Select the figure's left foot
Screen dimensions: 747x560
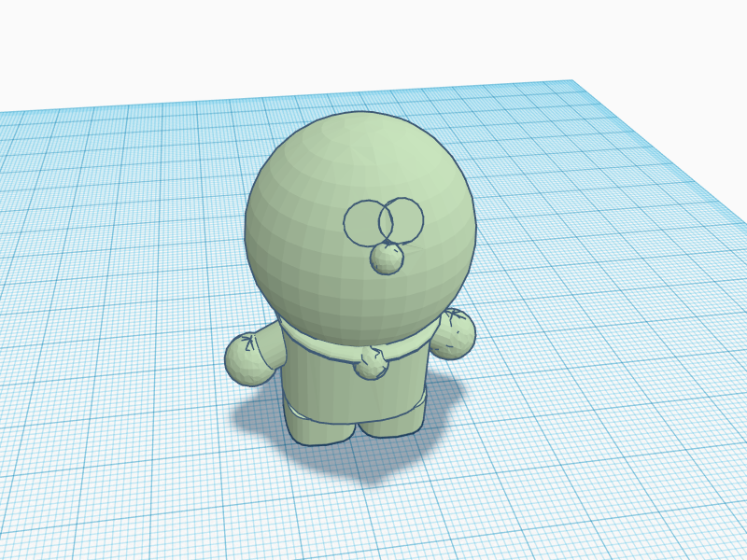[320, 427]
